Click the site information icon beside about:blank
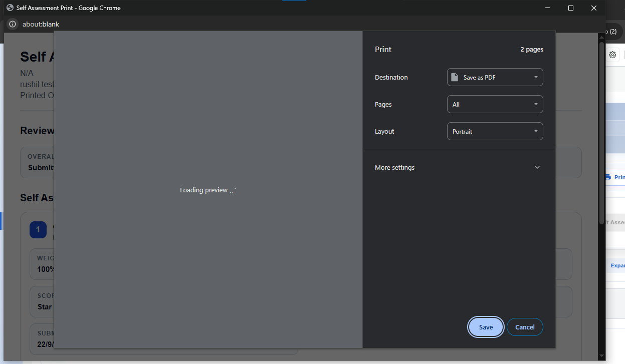 13,24
